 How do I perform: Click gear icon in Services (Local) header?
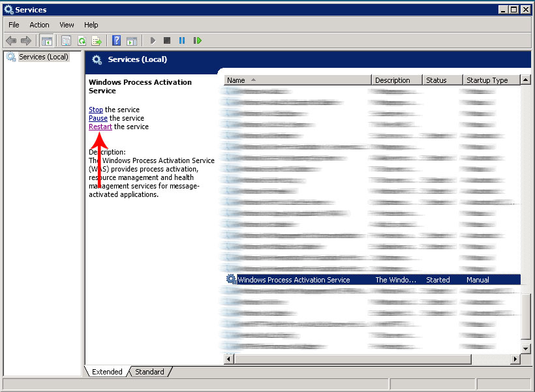(x=97, y=60)
